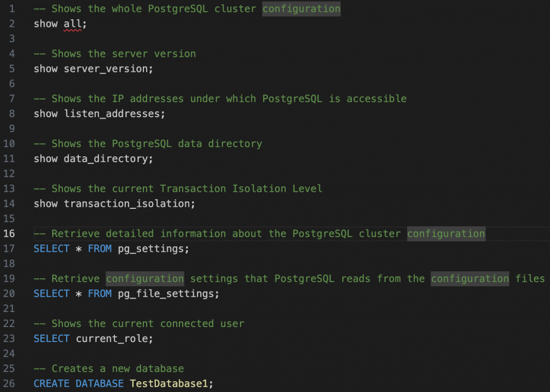Image resolution: width=550 pixels, height=392 pixels.
Task: Click comment 'Shows the current connected user'
Action: click(139, 324)
